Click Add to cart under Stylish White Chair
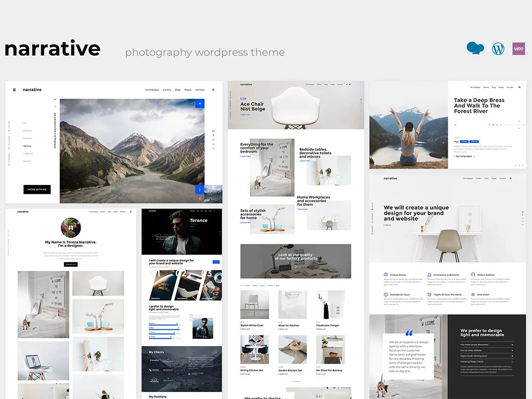 click(x=245, y=329)
